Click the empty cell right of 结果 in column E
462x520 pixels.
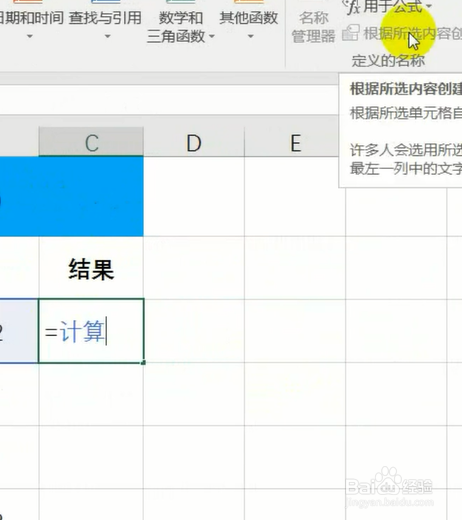295,268
